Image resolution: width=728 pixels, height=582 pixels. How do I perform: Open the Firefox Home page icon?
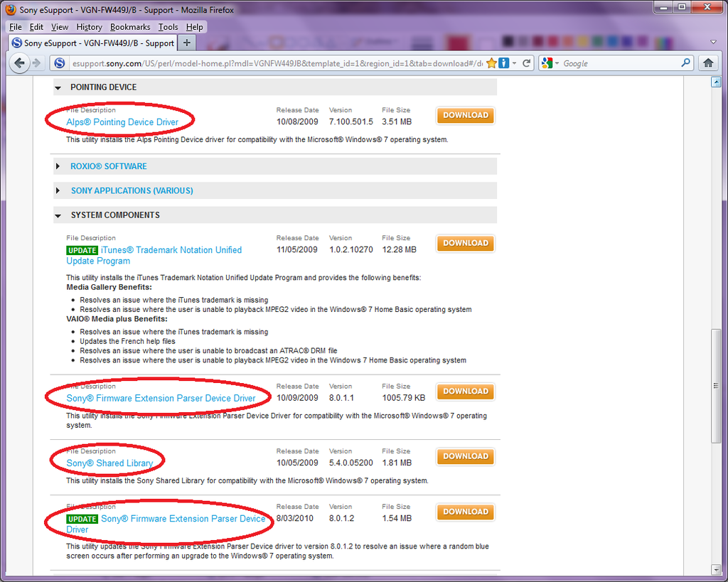click(708, 63)
